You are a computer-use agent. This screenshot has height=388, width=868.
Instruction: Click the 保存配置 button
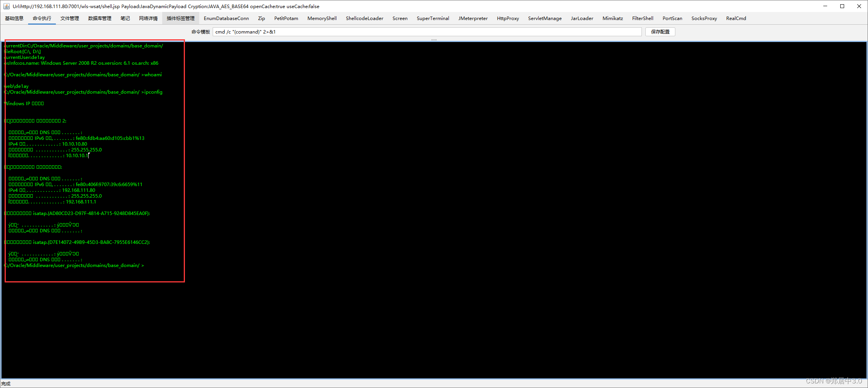[x=660, y=32]
